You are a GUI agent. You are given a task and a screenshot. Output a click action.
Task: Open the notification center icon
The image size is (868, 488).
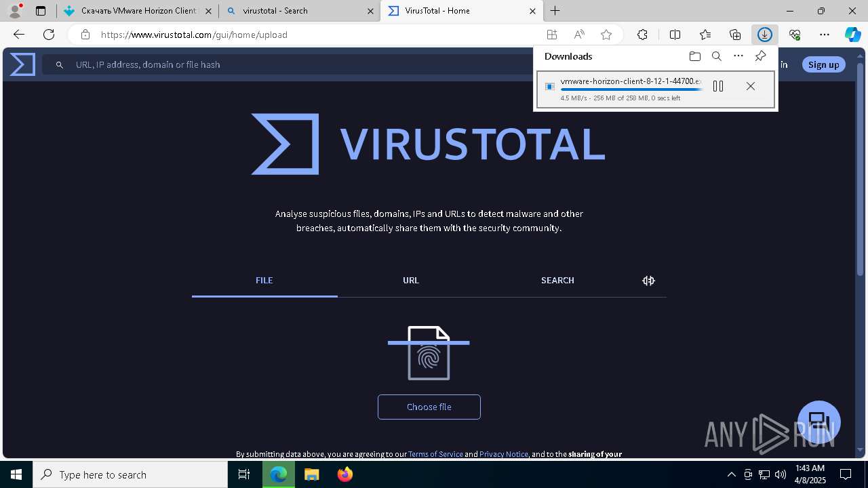(846, 474)
